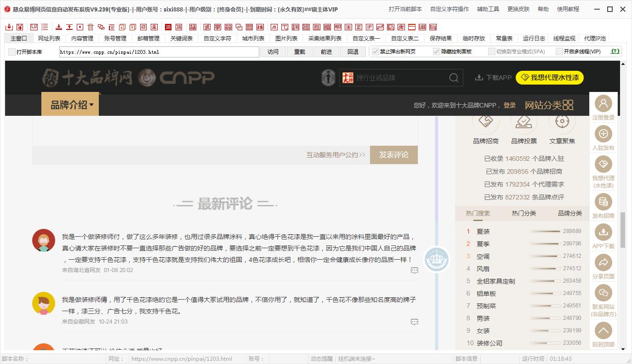
Task: Click the 回到顶部 up-arrow icon
Action: click(x=604, y=330)
